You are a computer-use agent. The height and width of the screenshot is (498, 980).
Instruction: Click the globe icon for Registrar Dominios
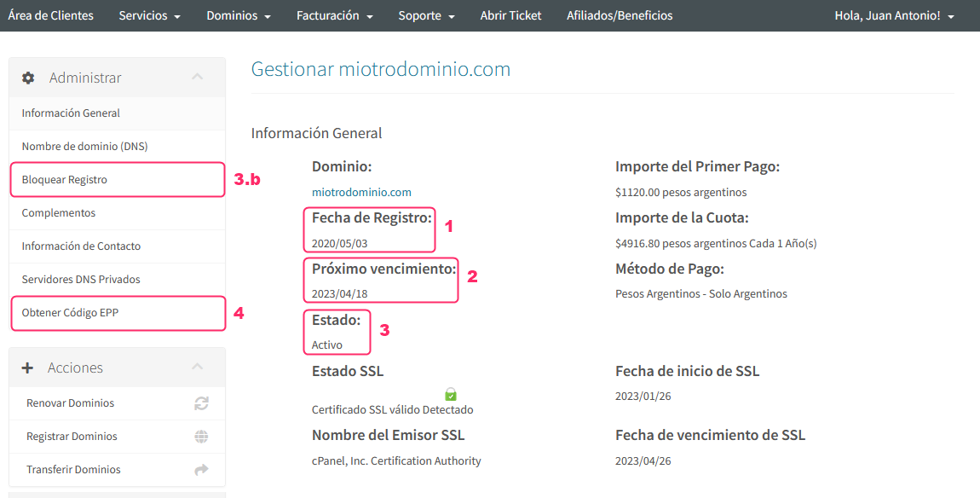tap(201, 437)
